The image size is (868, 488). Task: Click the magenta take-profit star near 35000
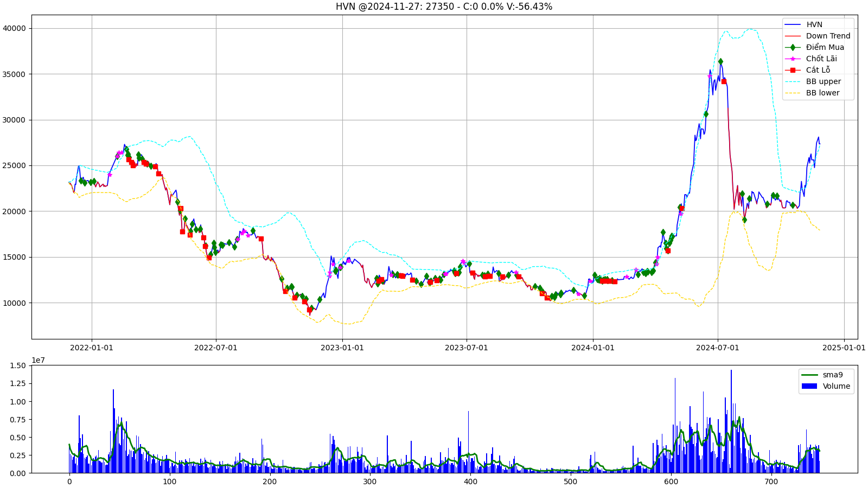(x=710, y=76)
